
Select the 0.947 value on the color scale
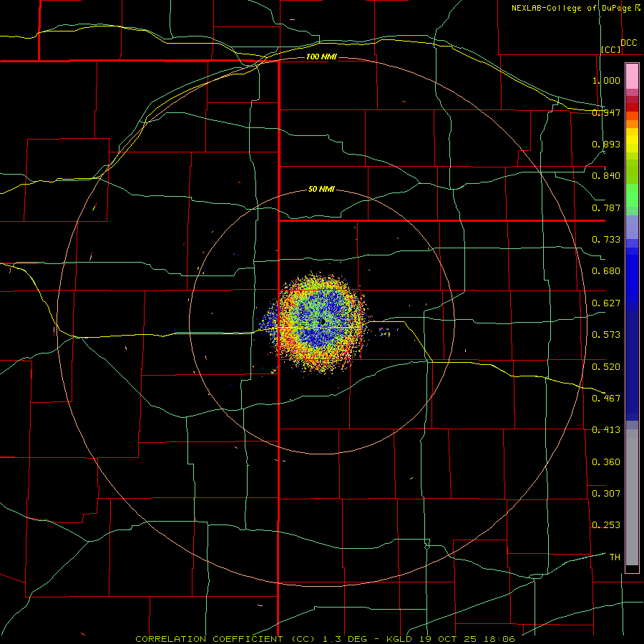point(606,112)
